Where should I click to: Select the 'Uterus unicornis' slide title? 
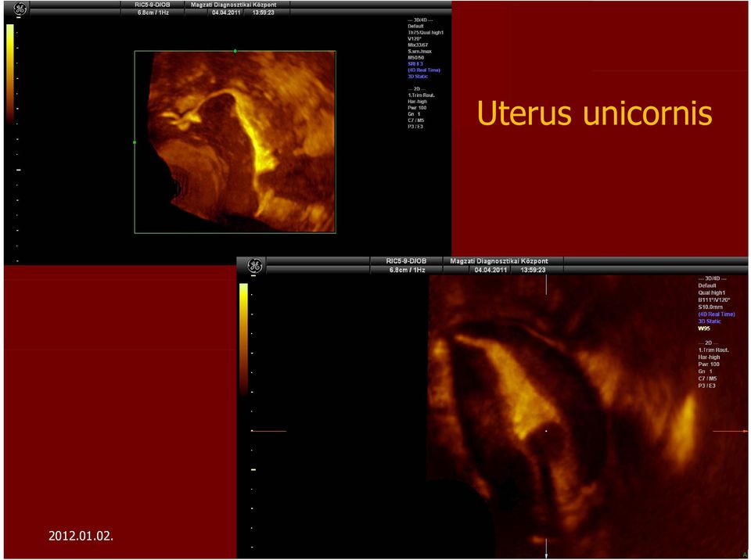click(595, 113)
